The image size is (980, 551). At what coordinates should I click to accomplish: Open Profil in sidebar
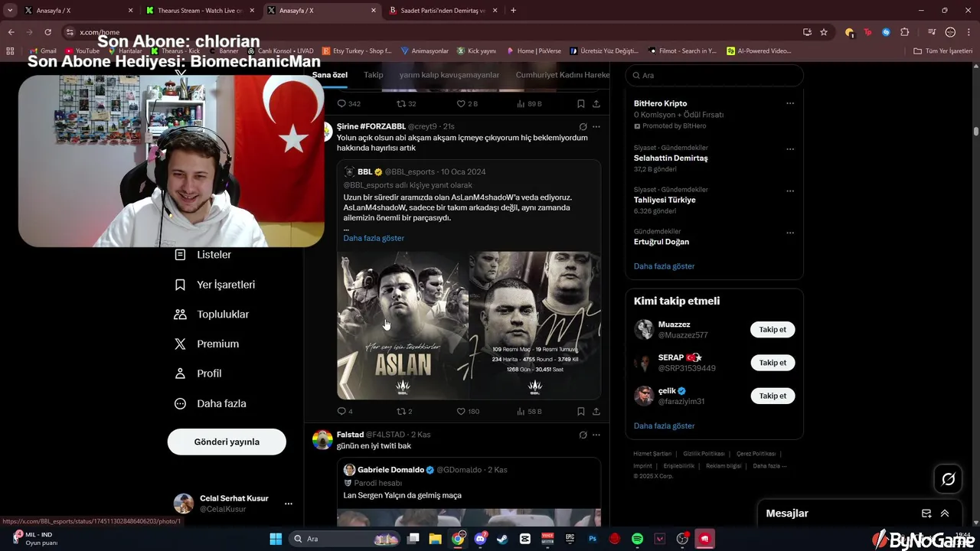click(x=198, y=373)
